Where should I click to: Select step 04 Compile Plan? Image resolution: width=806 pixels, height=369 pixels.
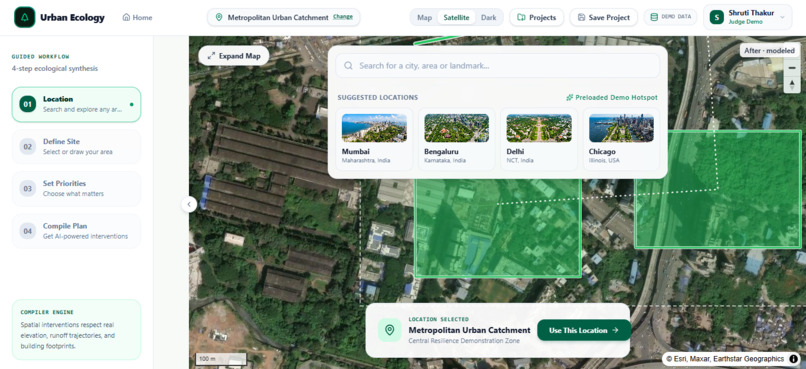click(76, 231)
